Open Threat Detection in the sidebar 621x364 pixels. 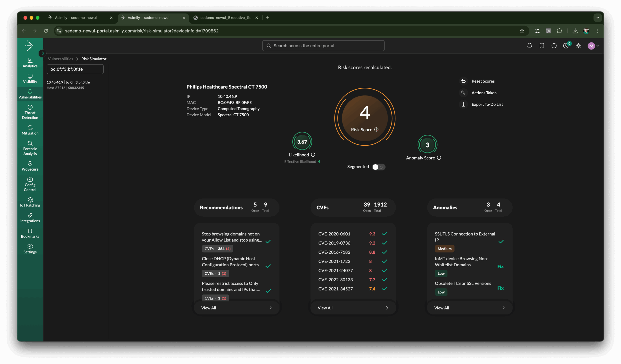click(x=30, y=112)
